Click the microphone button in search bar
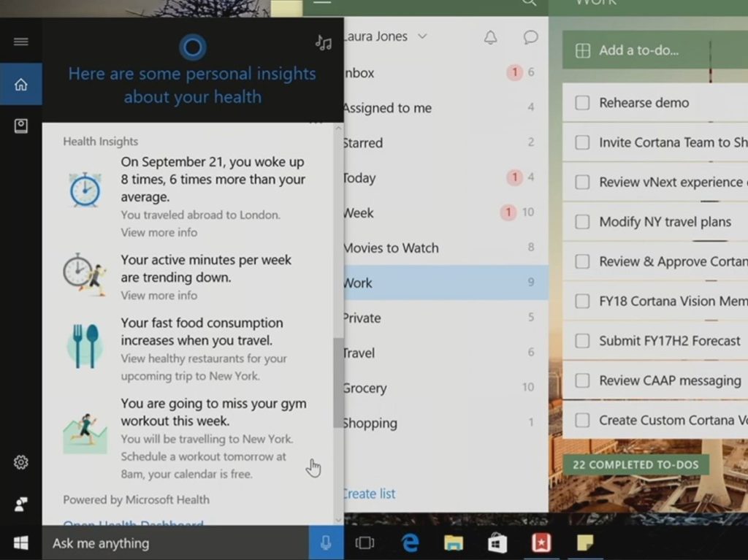Image resolution: width=748 pixels, height=560 pixels. [x=326, y=543]
